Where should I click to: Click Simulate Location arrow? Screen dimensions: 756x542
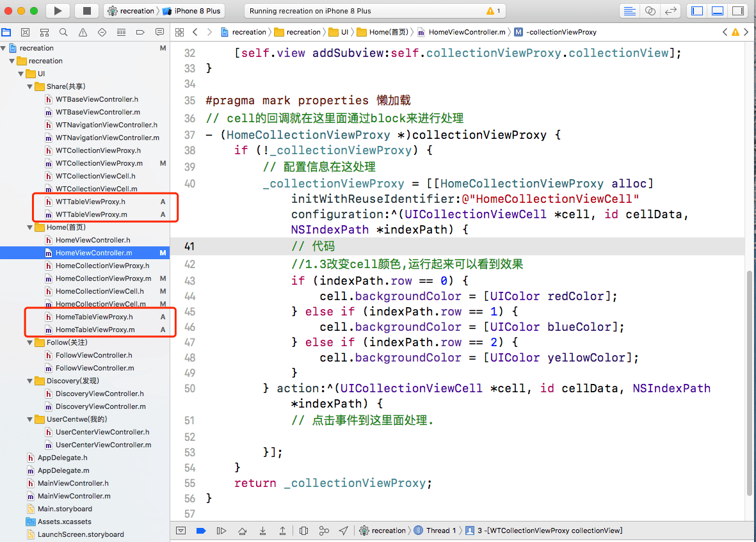pos(343,530)
